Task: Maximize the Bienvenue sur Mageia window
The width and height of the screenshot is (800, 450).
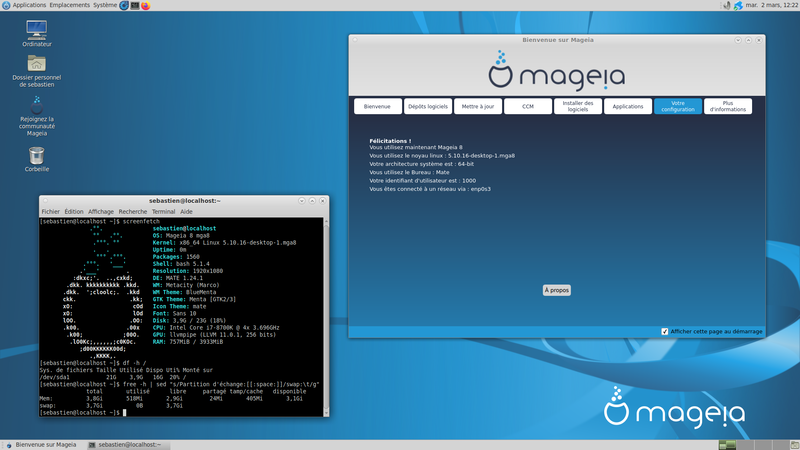Action: (748, 40)
